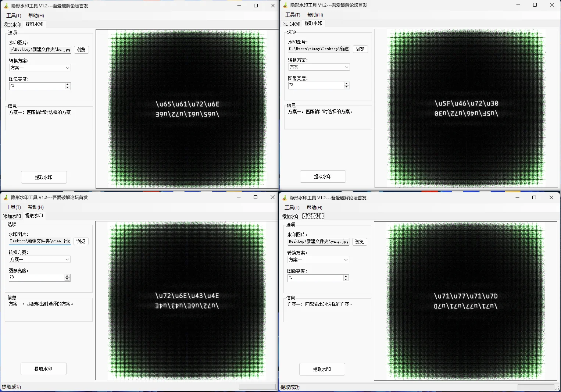Select the 提取水印 tab in the yang.jpg window

313,216
